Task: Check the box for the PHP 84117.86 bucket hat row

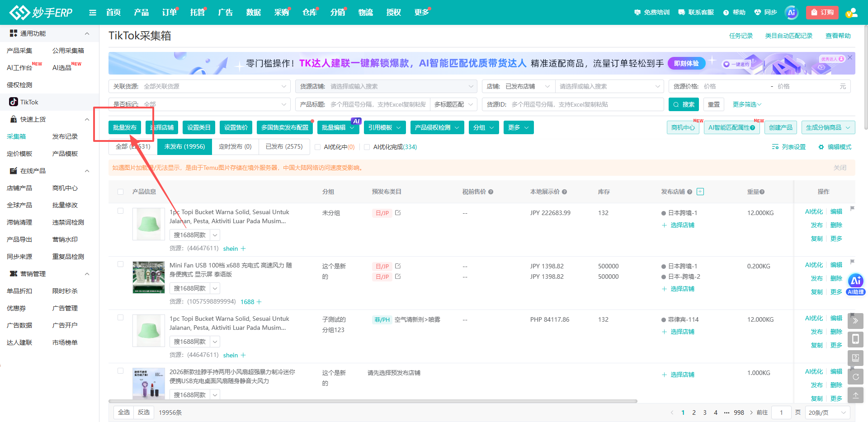Action: [120, 318]
